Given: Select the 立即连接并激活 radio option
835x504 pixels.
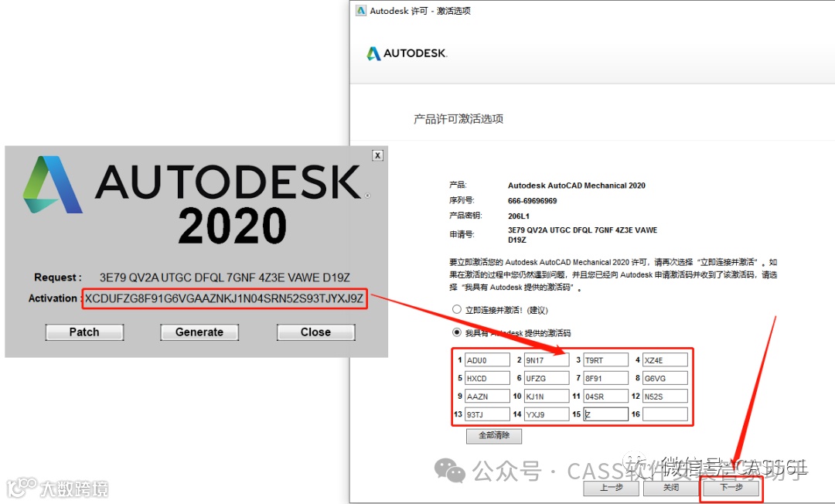Looking at the screenshot, I should [x=456, y=309].
